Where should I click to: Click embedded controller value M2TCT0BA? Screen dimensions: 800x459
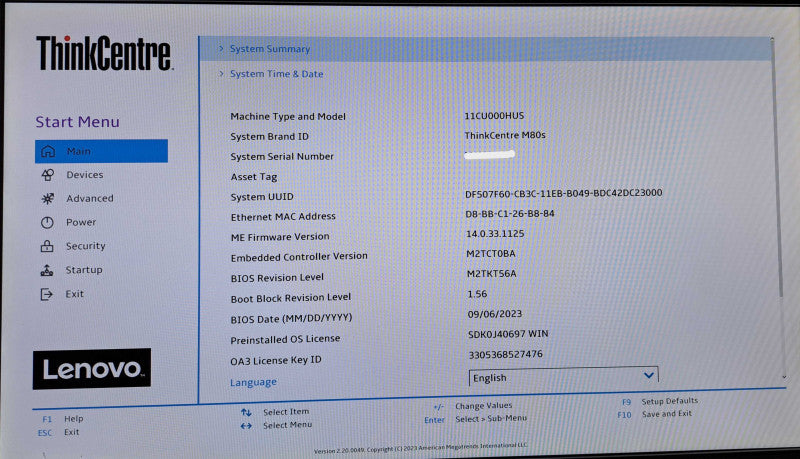[491, 253]
